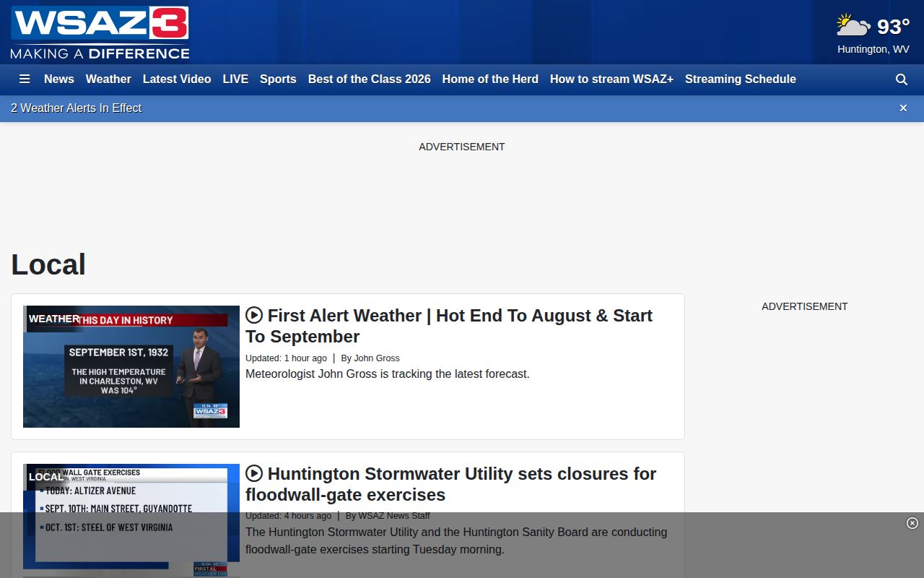Open the Sports navigation link

point(278,79)
